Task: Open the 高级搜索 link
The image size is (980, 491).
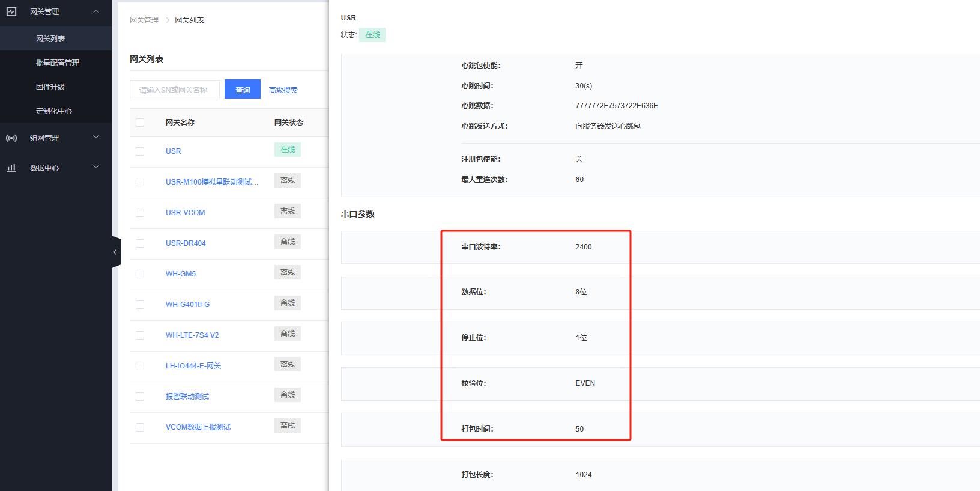Action: (283, 90)
